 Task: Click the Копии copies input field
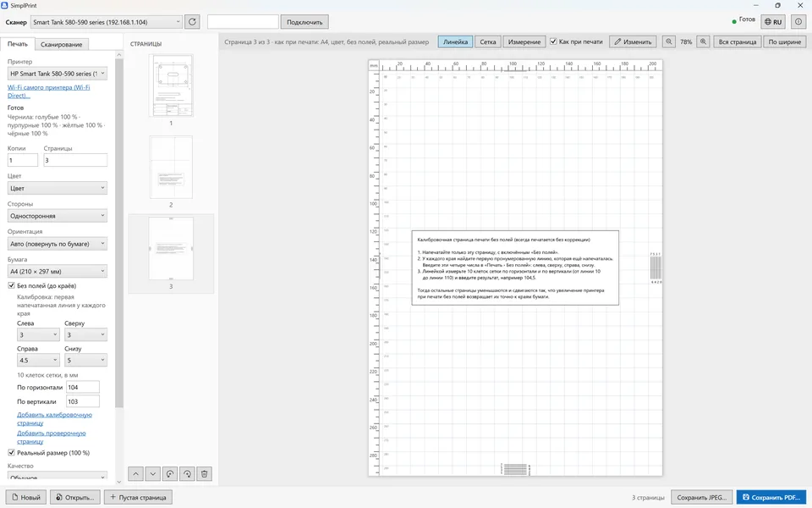23,160
